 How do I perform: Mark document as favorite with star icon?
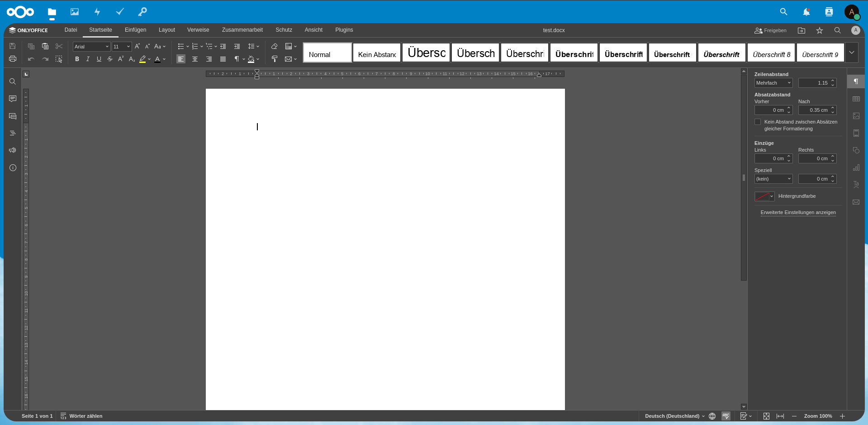(x=820, y=30)
